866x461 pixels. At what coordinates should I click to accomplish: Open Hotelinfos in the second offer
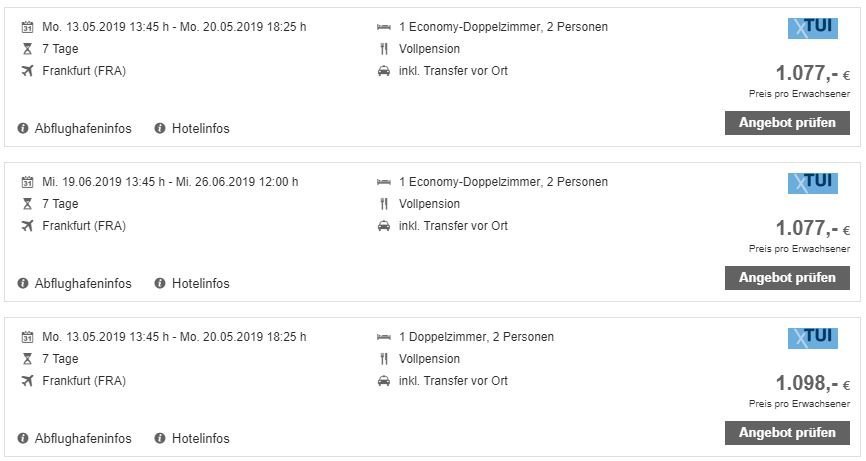200,284
